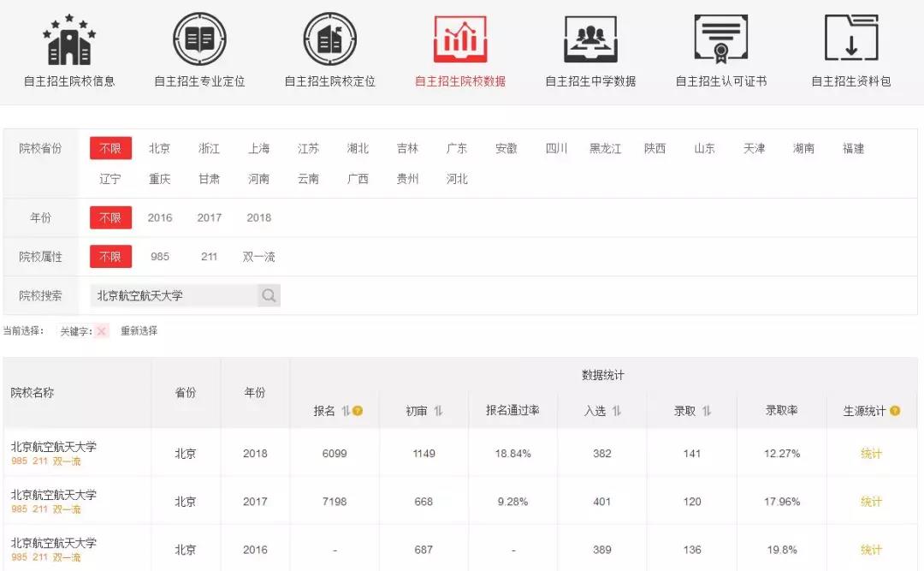The image size is (924, 571).
Task: Click the 自主招生认可证书 certificate icon
Action: [x=721, y=39]
